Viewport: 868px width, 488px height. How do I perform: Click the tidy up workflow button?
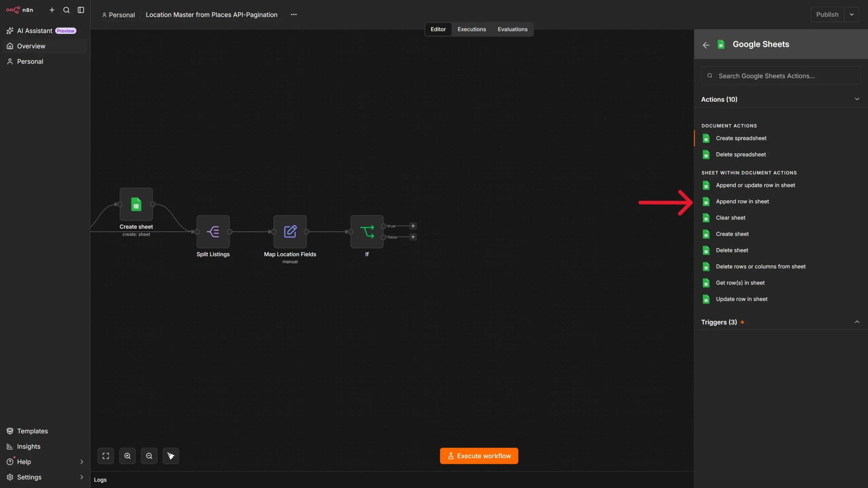point(171,456)
